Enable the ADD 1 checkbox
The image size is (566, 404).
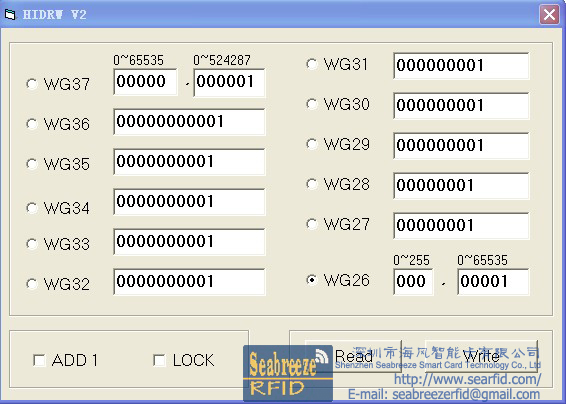[x=39, y=360]
